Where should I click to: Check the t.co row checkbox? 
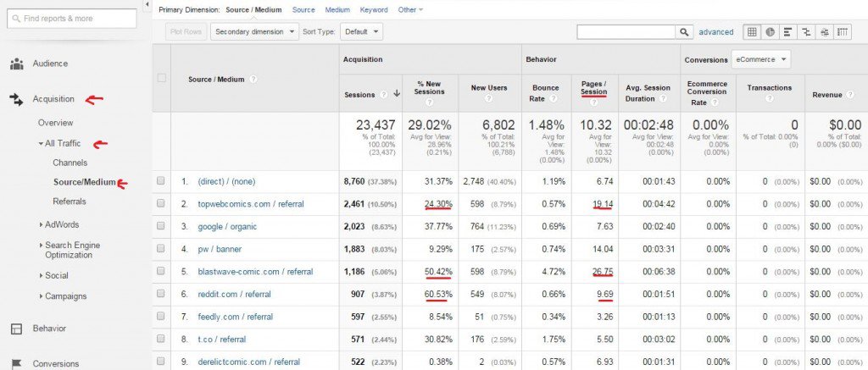pyautogui.click(x=160, y=339)
